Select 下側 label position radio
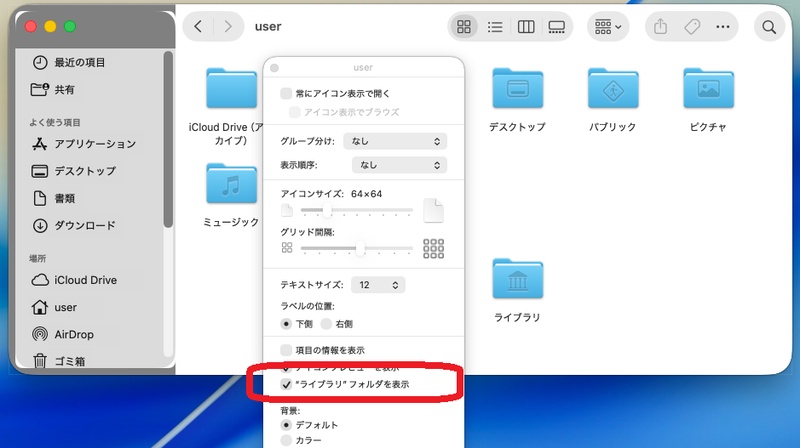800x448 pixels. pos(286,324)
